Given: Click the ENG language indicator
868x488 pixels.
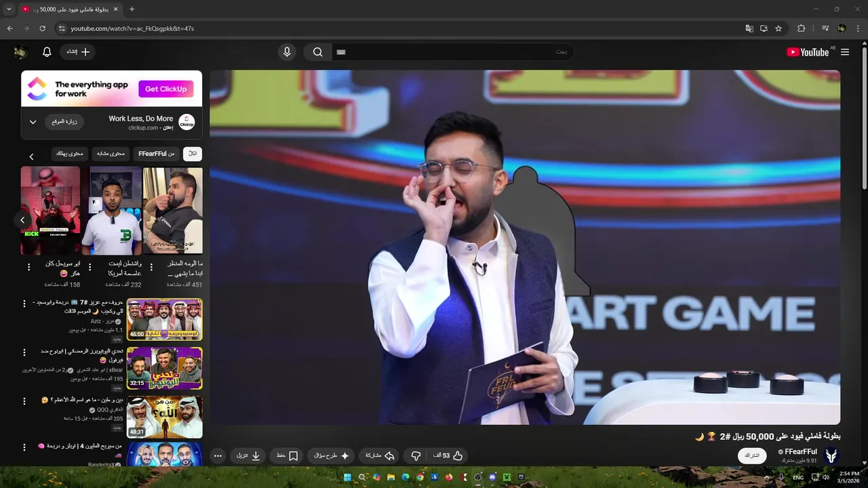Looking at the screenshot, I should pos(798,477).
